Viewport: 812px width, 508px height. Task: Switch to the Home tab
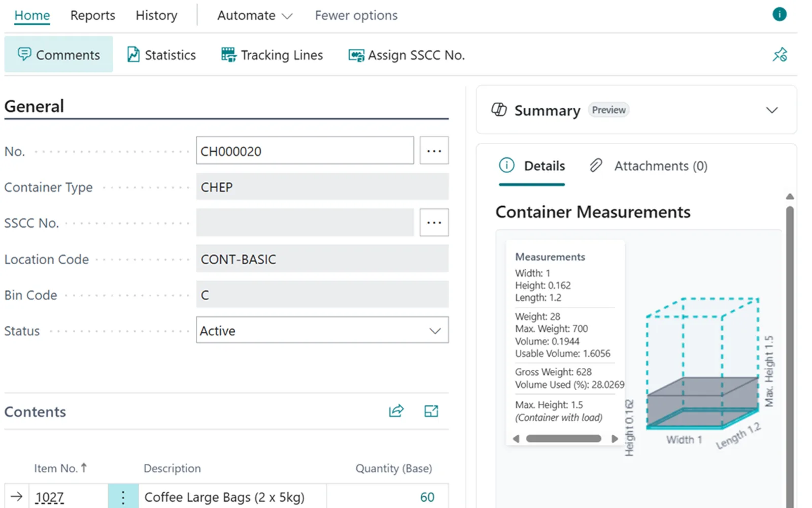32,15
